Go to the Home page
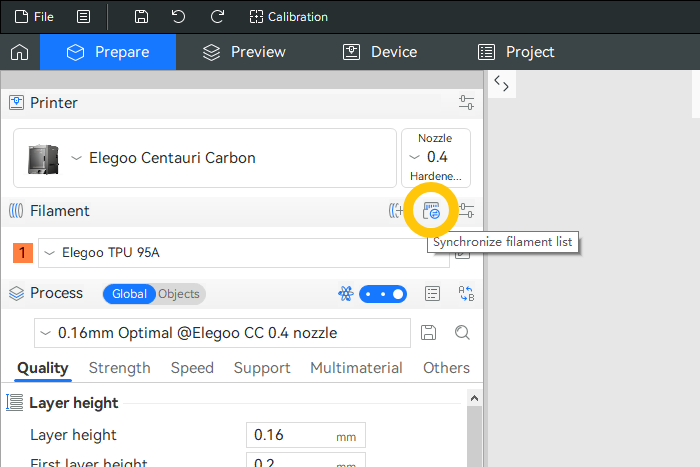This screenshot has height=467, width=700. [x=20, y=52]
